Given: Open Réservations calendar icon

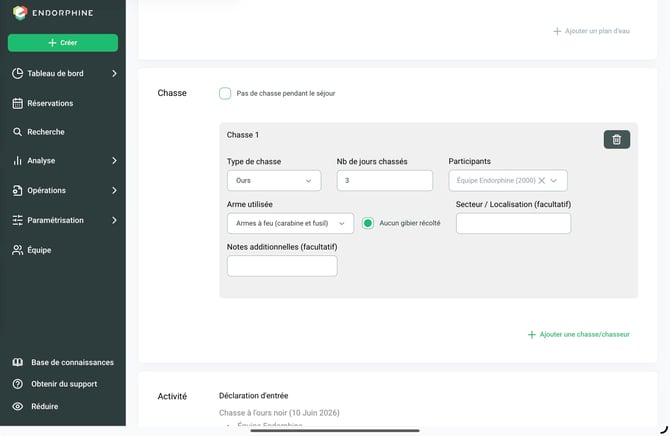Looking at the screenshot, I should click(18, 103).
